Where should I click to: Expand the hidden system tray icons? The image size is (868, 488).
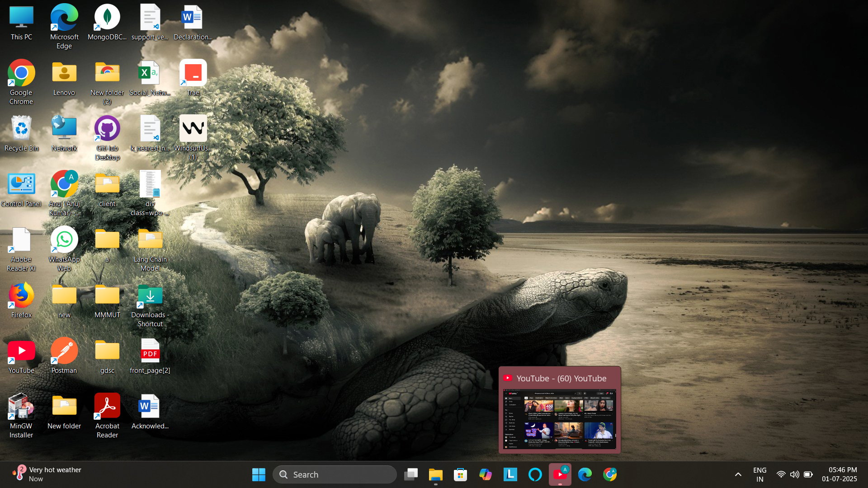(738, 474)
